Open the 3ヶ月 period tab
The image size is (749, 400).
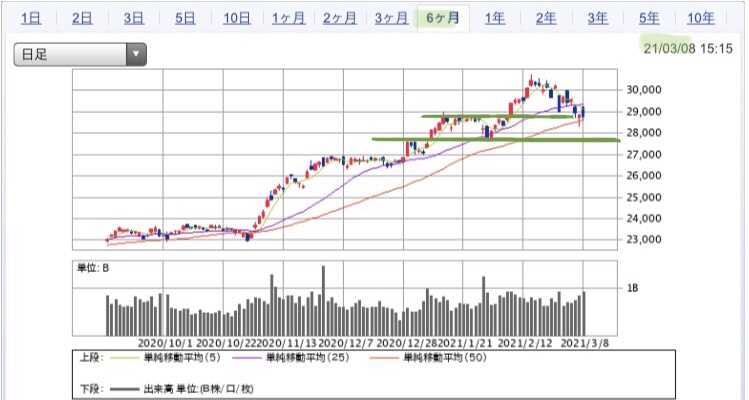391,18
